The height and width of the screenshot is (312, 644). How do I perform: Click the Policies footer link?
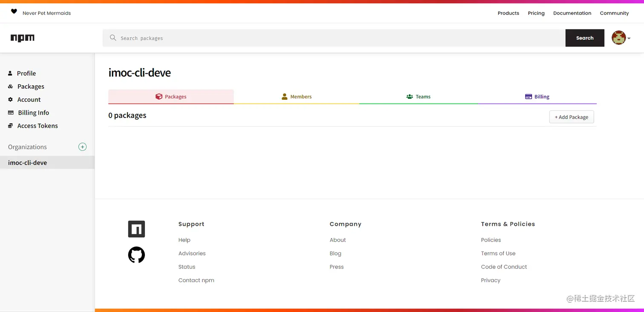[491, 240]
